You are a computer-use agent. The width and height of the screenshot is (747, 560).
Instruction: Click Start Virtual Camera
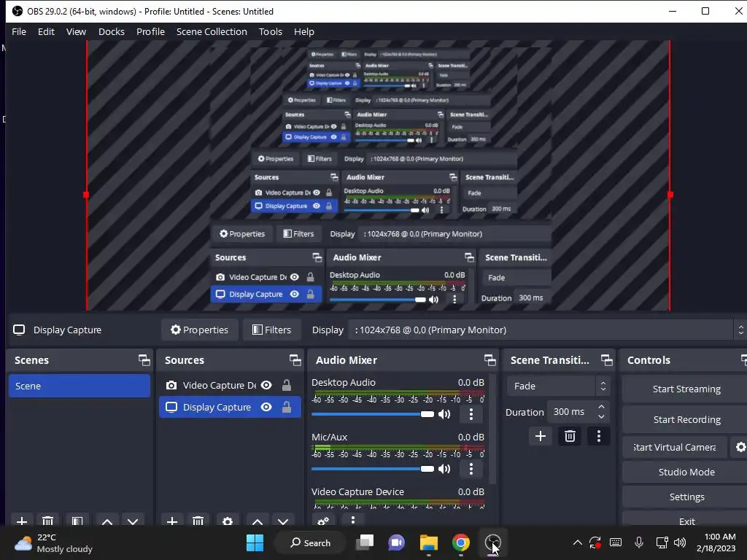click(x=675, y=447)
